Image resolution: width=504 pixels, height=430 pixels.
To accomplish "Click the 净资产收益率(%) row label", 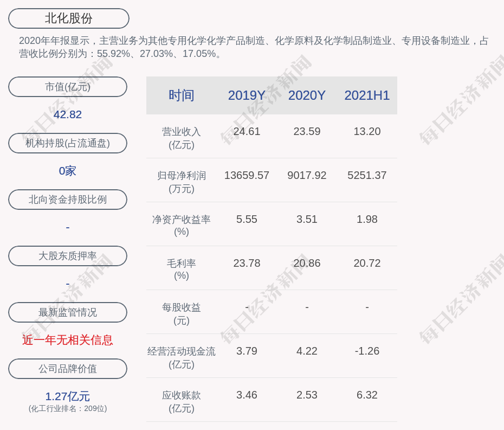I will (x=182, y=226).
